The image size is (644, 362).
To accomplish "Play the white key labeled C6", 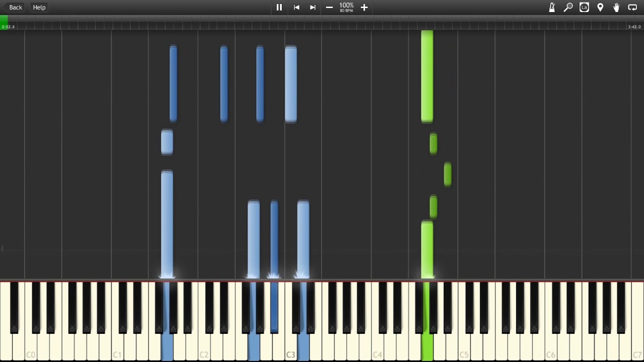I will point(550,347).
